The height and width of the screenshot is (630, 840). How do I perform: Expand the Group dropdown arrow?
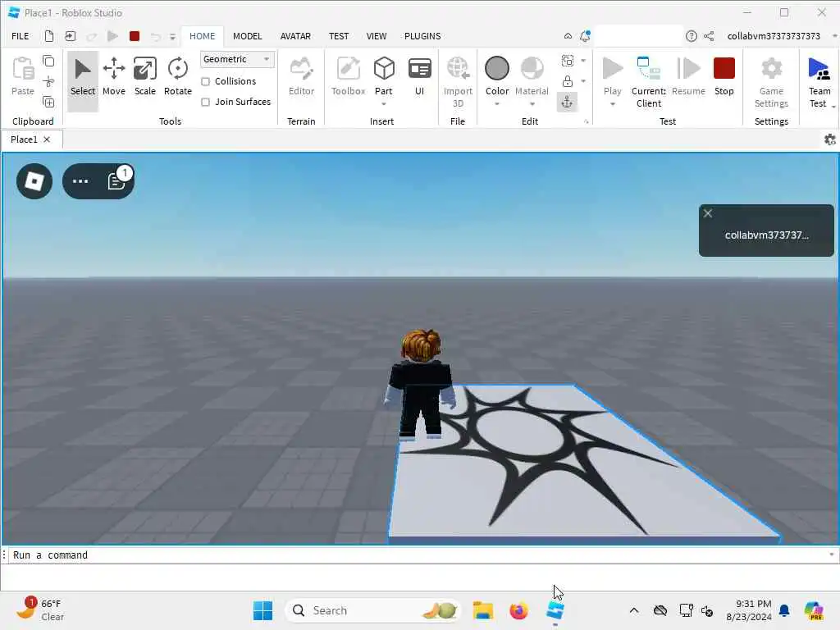583,61
